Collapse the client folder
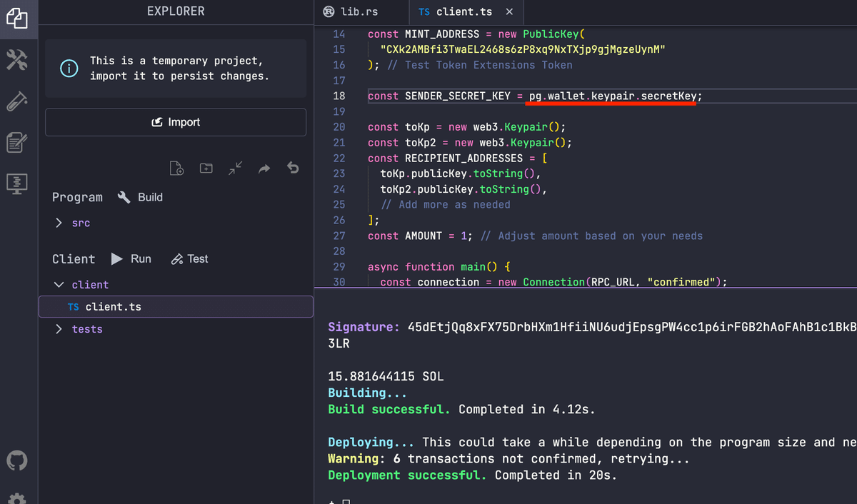 point(81,284)
